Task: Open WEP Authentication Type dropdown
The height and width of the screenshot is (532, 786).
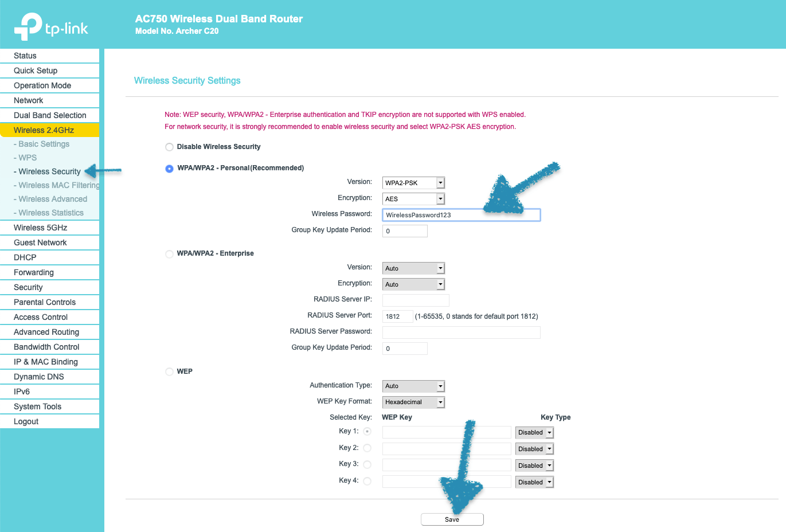Action: coord(413,386)
